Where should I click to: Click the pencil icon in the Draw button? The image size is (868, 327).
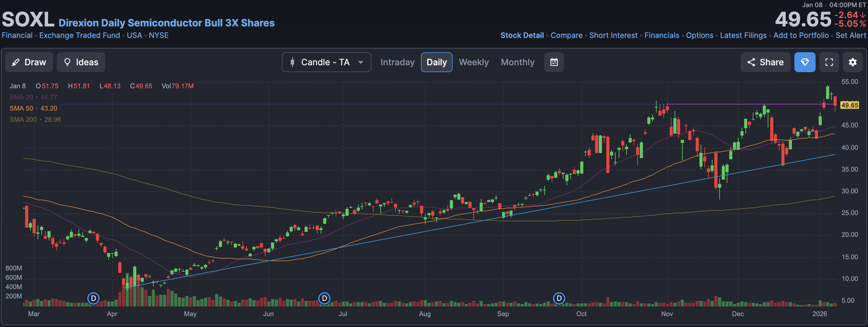[16, 62]
